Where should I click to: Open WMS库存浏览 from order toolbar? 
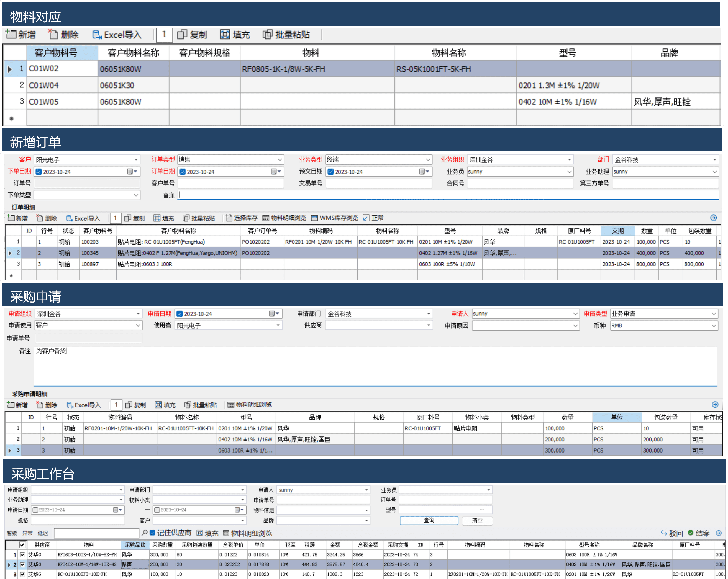pyautogui.click(x=335, y=218)
